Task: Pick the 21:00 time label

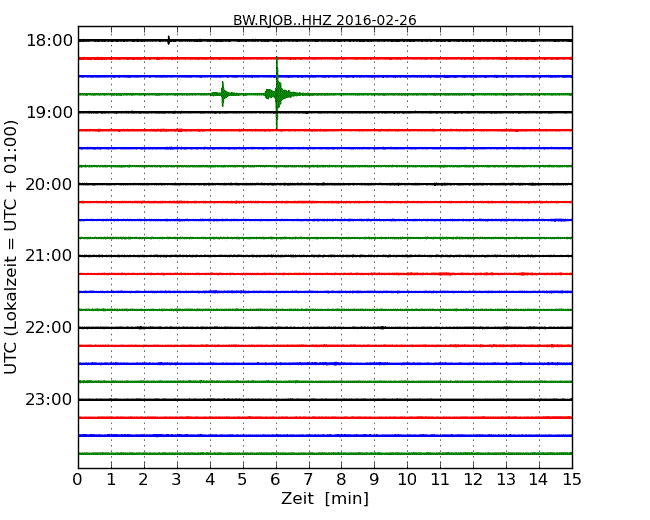Action: click(49, 256)
